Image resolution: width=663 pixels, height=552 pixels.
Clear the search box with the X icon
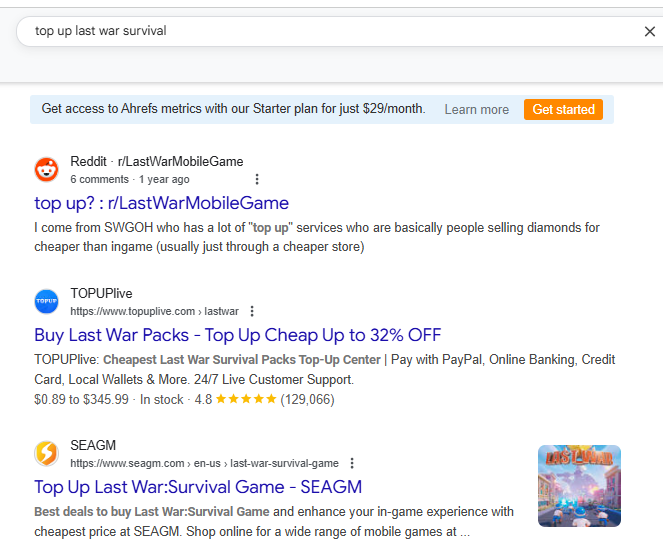pos(649,31)
